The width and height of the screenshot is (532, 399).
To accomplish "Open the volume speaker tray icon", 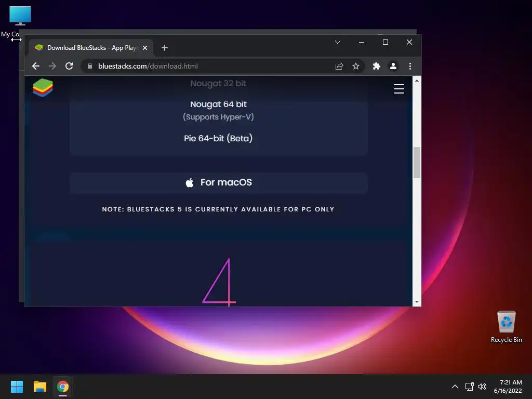I will click(482, 387).
